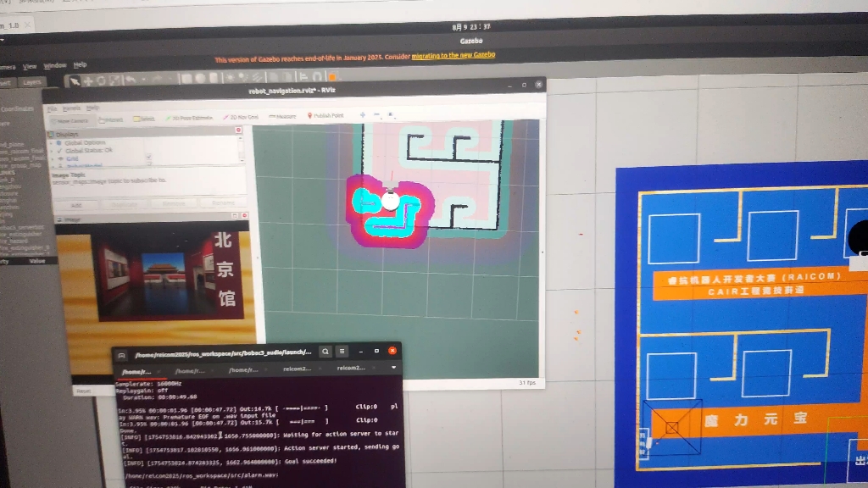Select the fourth terminal tab labeled reicom2...
This screenshot has width=868, height=488.
(x=298, y=369)
